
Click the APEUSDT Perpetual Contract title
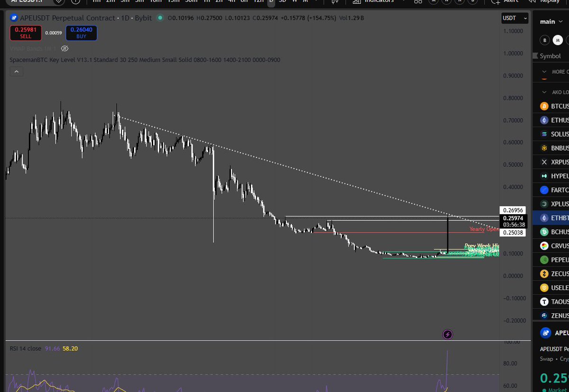67,18
